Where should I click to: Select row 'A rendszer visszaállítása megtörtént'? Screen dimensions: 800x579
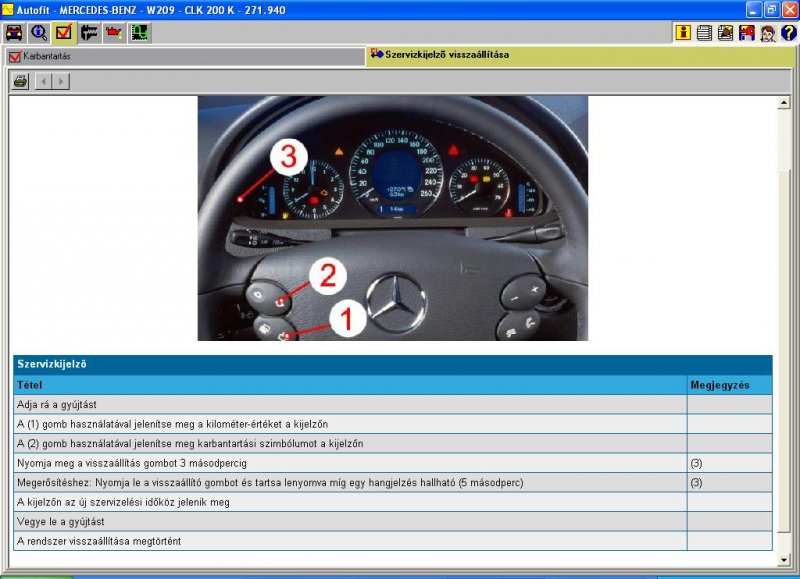393,541
